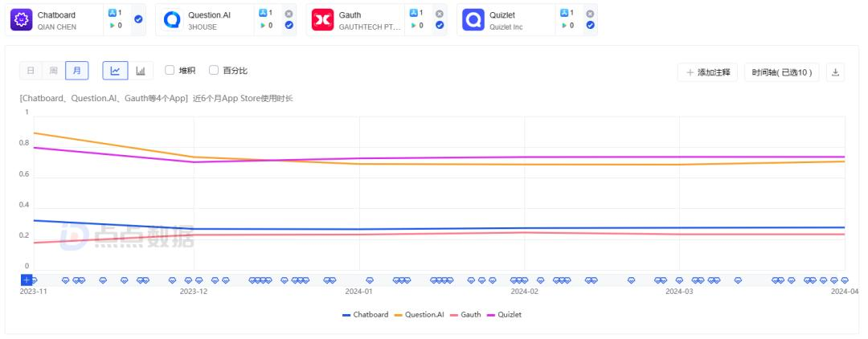This screenshot has width=868, height=339.
Task: Click the Gauth app icon
Action: click(x=323, y=20)
